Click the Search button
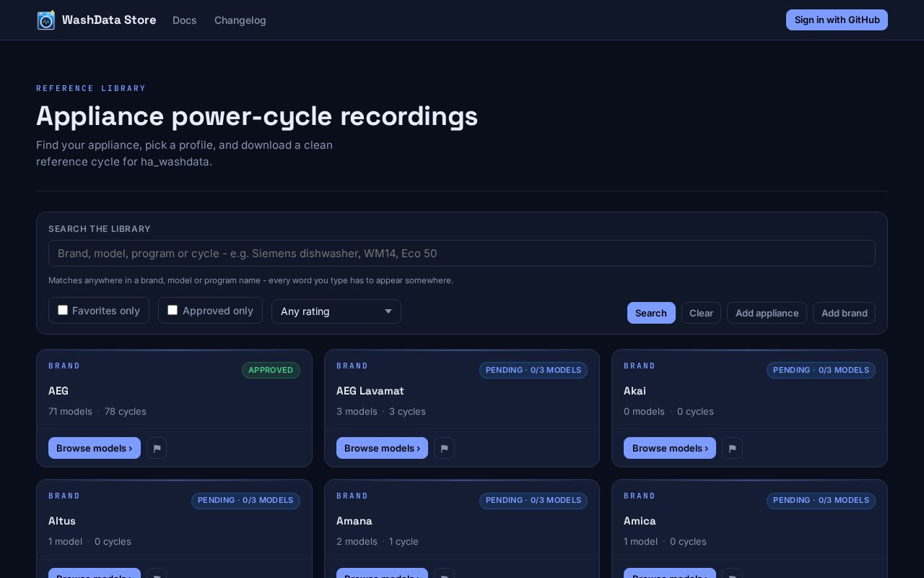The height and width of the screenshot is (578, 924). click(x=651, y=313)
